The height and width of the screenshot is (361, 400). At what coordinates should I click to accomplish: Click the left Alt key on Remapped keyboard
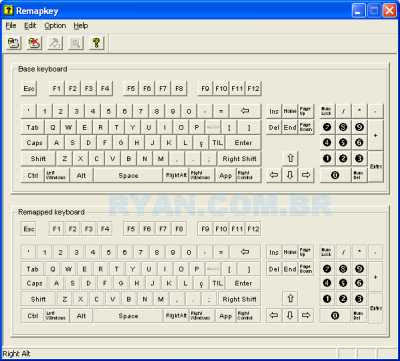click(81, 316)
